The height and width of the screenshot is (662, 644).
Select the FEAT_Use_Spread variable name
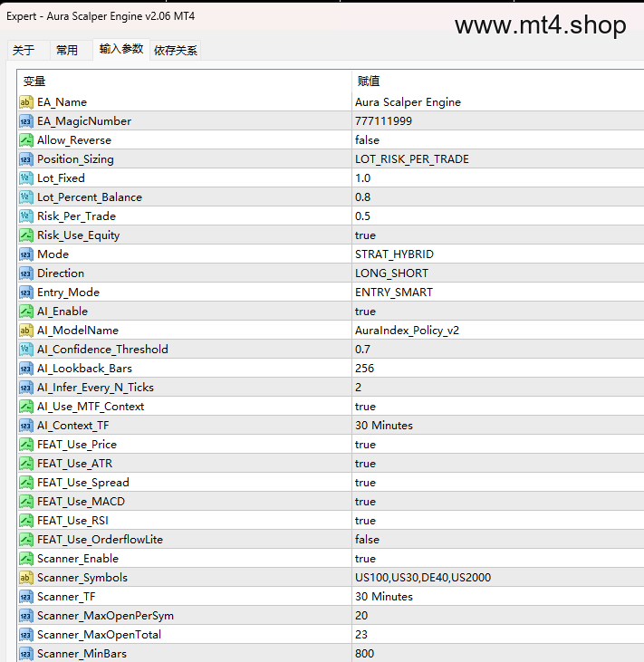pyautogui.click(x=83, y=483)
